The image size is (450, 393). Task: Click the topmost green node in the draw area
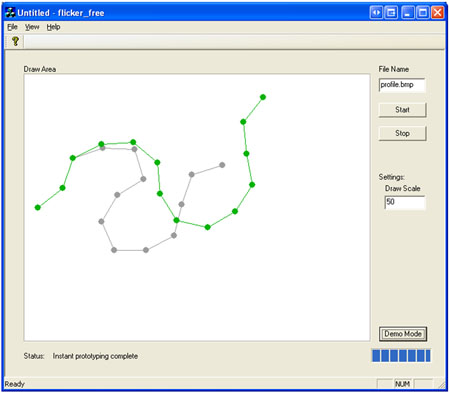pyautogui.click(x=263, y=97)
